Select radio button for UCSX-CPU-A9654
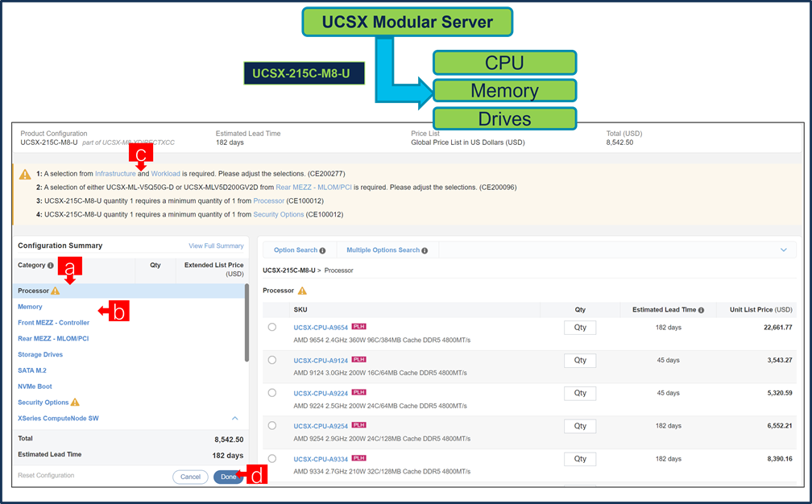This screenshot has height=504, width=812. click(x=272, y=327)
